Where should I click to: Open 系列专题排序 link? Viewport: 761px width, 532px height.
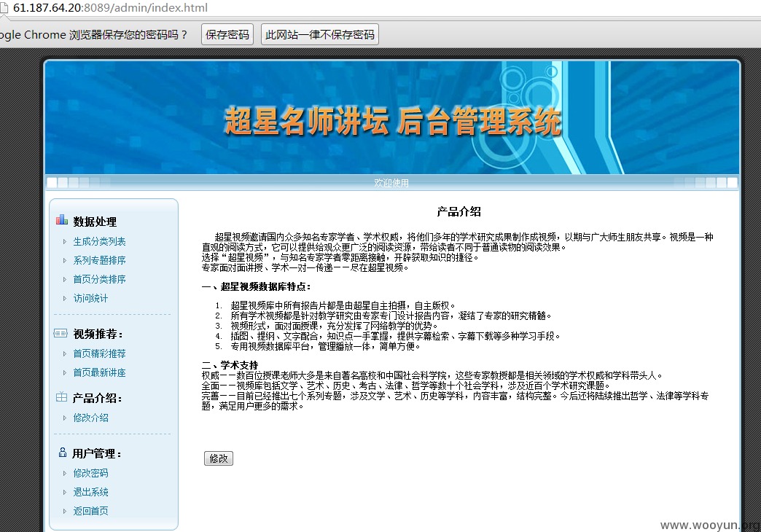click(99, 260)
